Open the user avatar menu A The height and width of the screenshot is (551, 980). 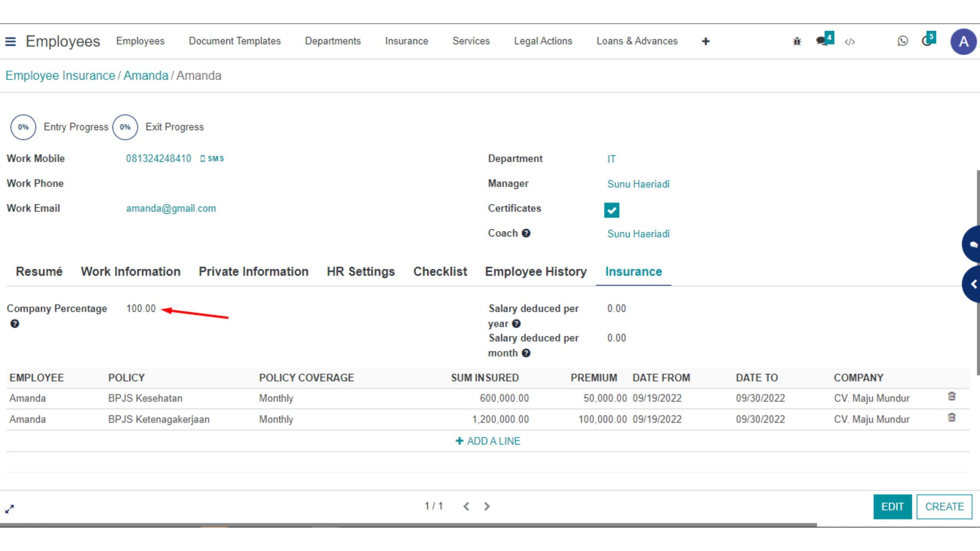[x=963, y=42]
